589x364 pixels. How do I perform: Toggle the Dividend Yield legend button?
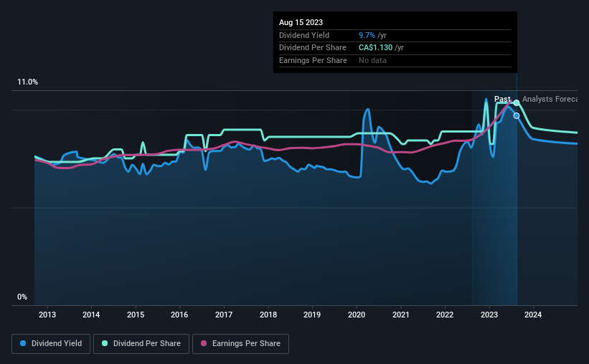click(51, 344)
